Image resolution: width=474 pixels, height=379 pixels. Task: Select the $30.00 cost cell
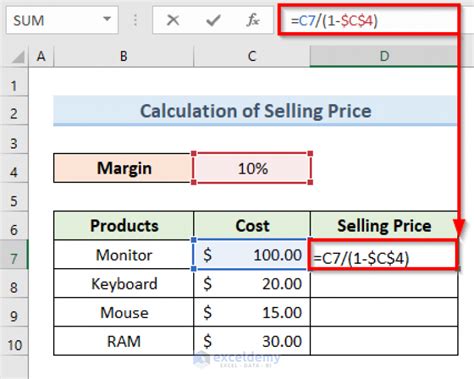click(x=252, y=341)
